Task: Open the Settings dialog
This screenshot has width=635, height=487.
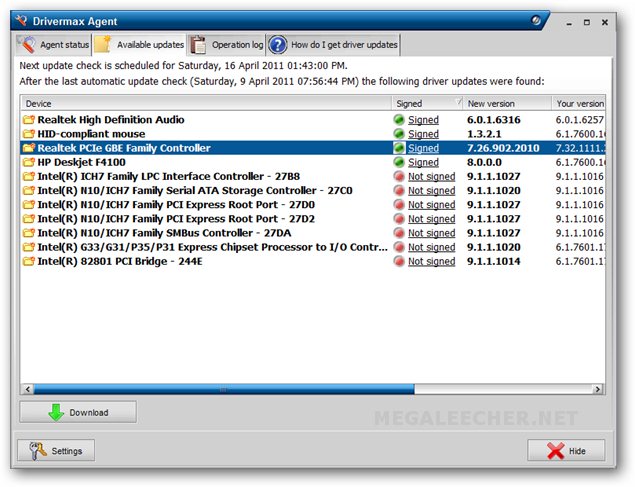Action: coord(56,451)
